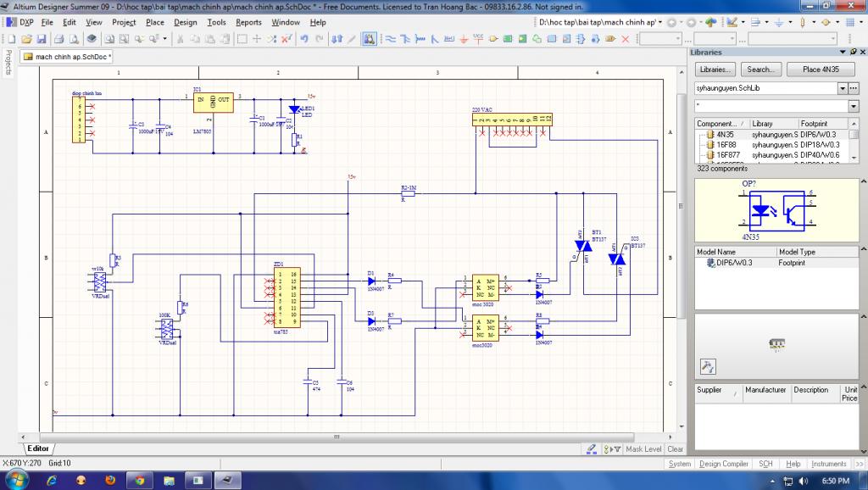The width and height of the screenshot is (868, 490).
Task: Select the 16F877 component in list
Action: click(727, 155)
